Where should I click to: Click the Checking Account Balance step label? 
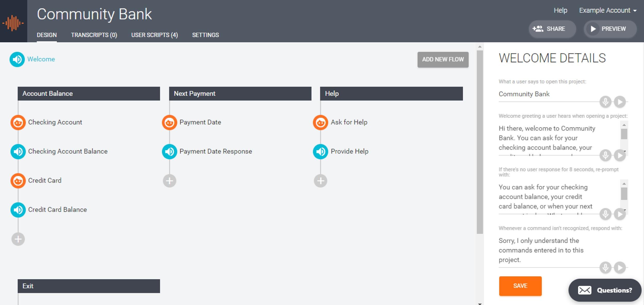(68, 151)
